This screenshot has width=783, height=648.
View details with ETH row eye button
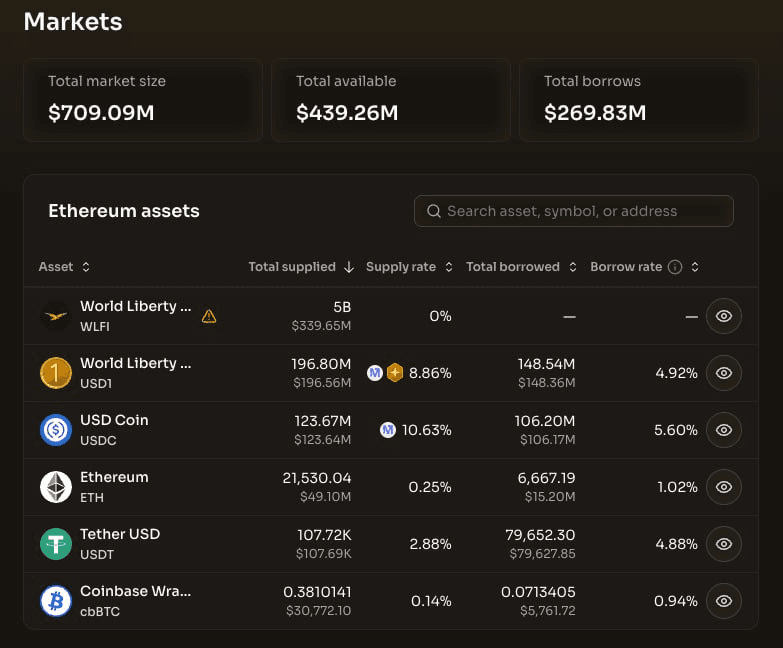[724, 487]
